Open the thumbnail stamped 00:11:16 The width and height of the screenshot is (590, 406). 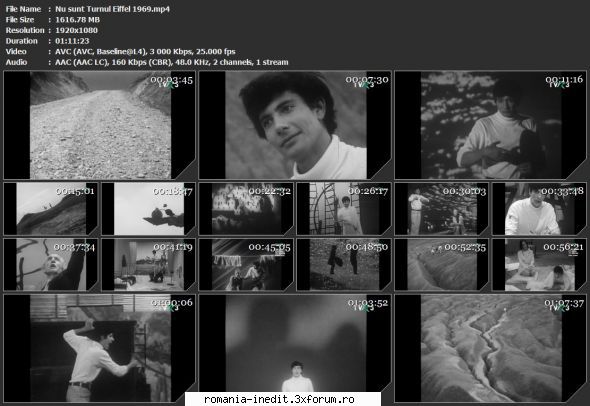tap(491, 125)
